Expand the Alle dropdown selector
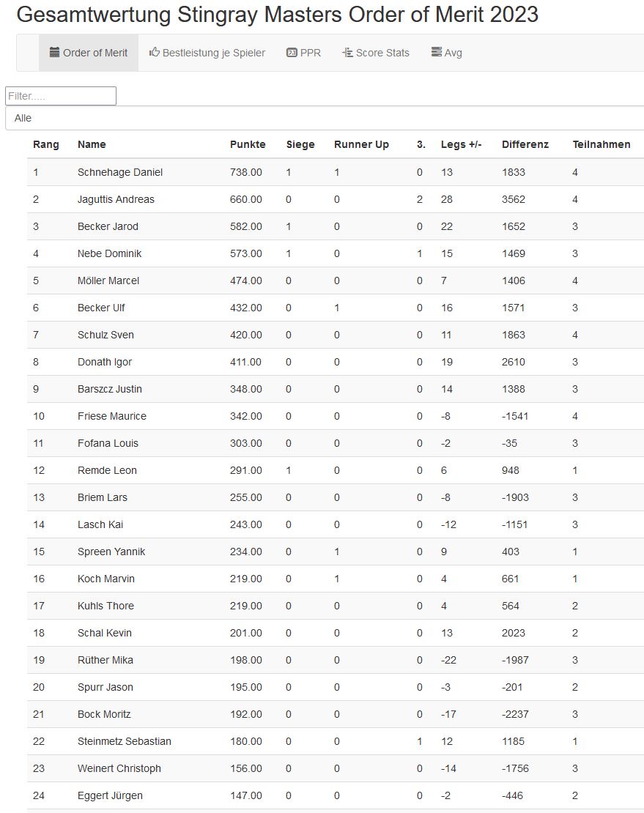Screen dimensions: 644x813 (325, 118)
